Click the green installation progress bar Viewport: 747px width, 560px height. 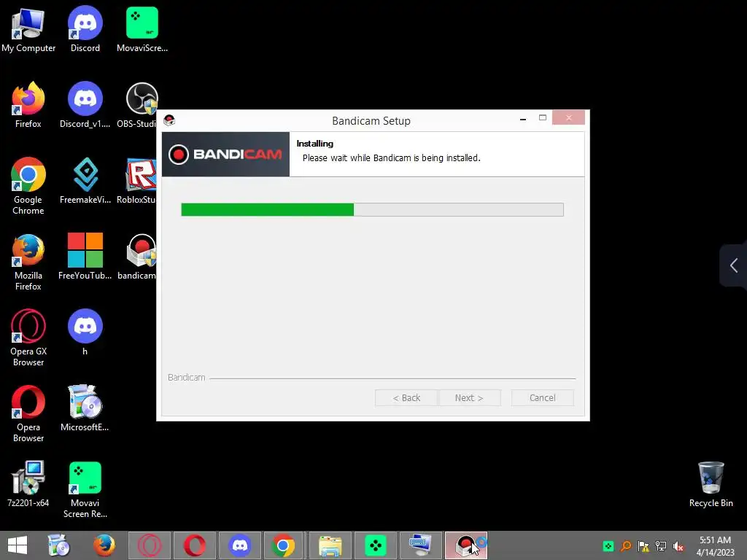[x=372, y=209]
